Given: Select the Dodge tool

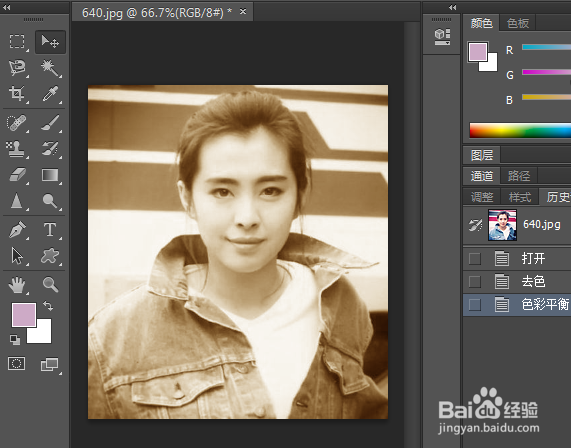Looking at the screenshot, I should tap(50, 201).
